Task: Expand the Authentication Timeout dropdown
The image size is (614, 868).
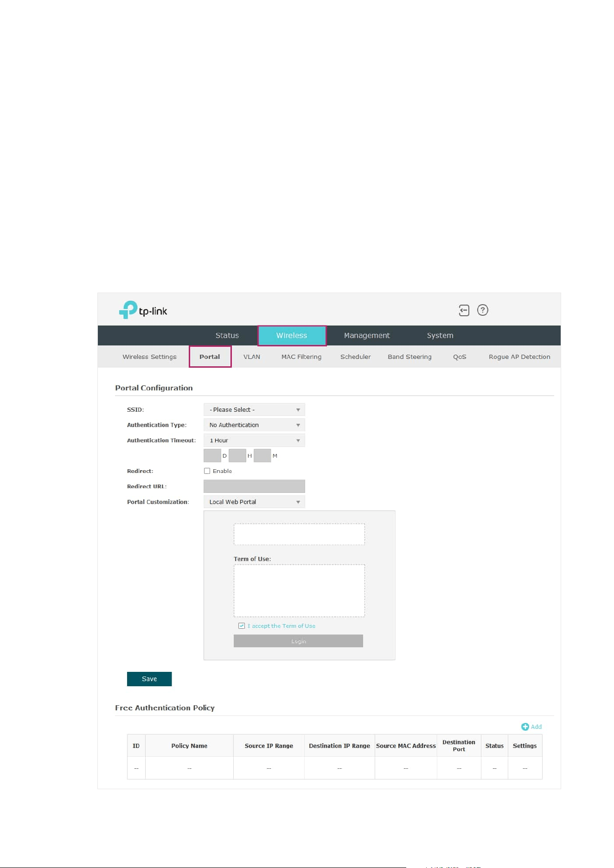Action: coord(254,440)
